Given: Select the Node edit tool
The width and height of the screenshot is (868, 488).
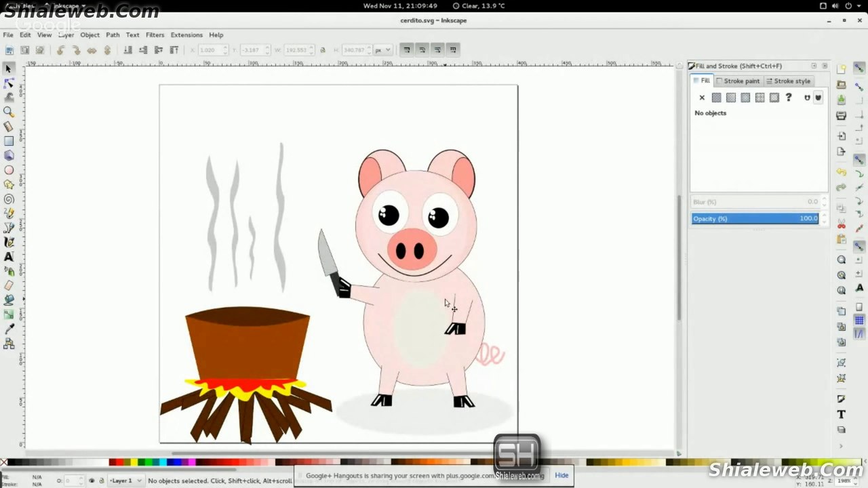Looking at the screenshot, I should pos(9,83).
